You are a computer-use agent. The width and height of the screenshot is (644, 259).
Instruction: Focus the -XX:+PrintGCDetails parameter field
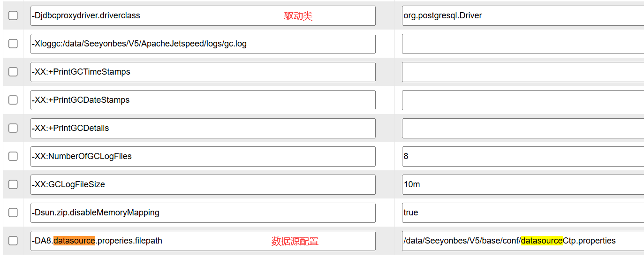point(203,128)
